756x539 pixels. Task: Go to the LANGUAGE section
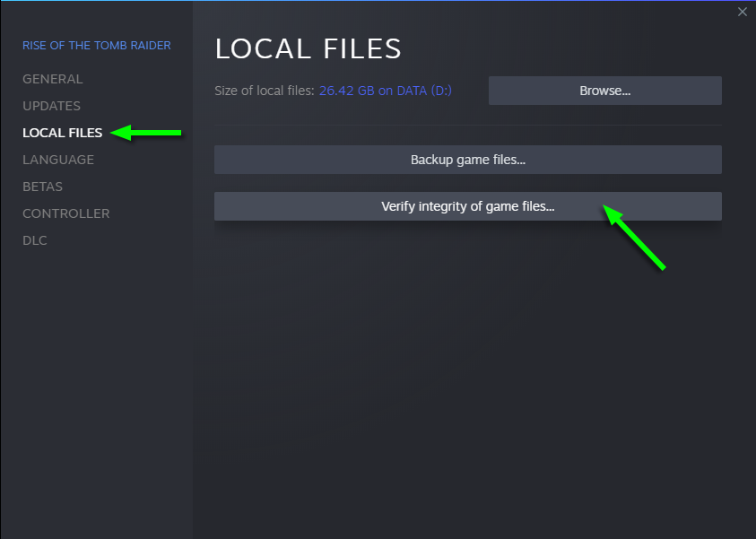coord(58,160)
